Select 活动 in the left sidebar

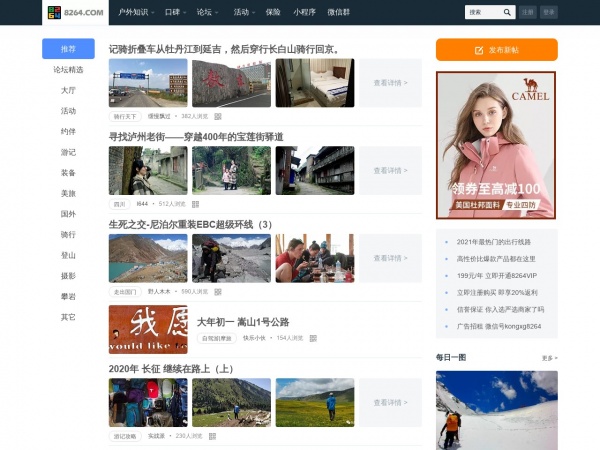coord(68,111)
